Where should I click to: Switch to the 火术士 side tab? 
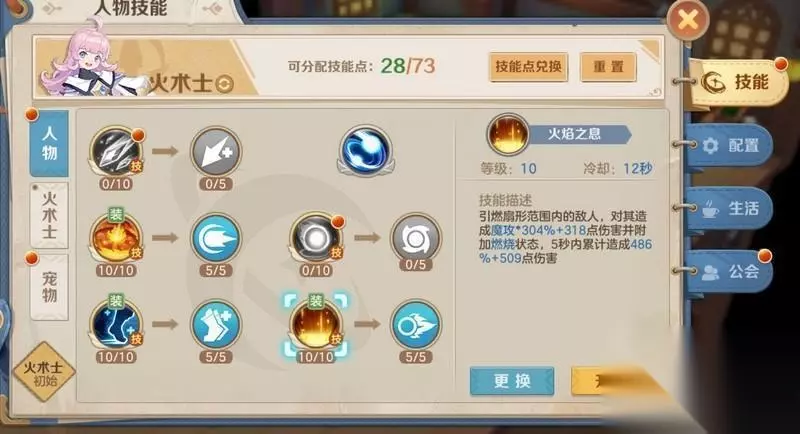49,215
